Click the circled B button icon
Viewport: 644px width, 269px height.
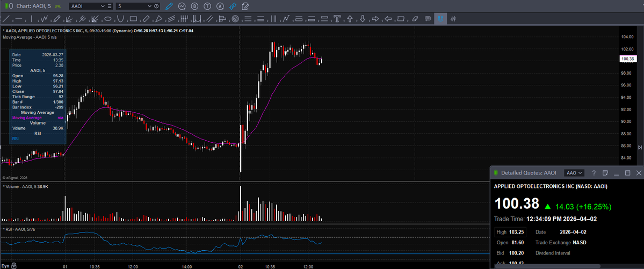pyautogui.click(x=194, y=6)
